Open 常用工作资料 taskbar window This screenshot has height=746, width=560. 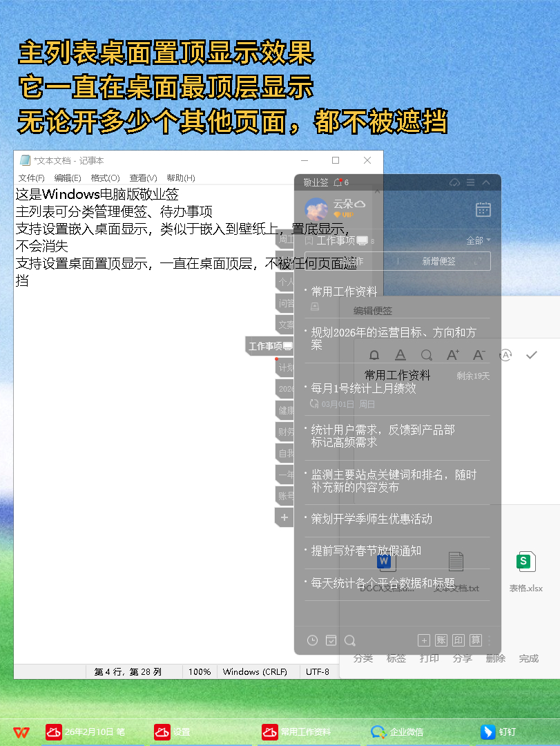(296, 731)
